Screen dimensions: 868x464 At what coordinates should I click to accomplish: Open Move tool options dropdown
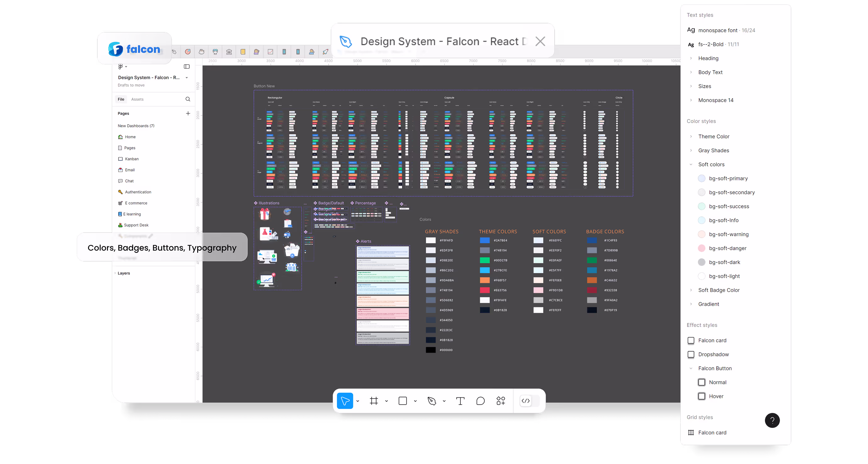[358, 401]
